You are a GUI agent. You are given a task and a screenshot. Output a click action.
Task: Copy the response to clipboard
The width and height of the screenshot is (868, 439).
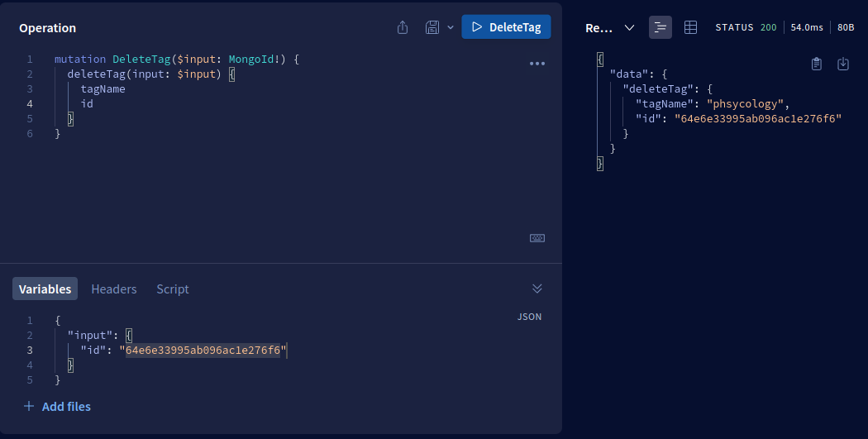(x=817, y=64)
